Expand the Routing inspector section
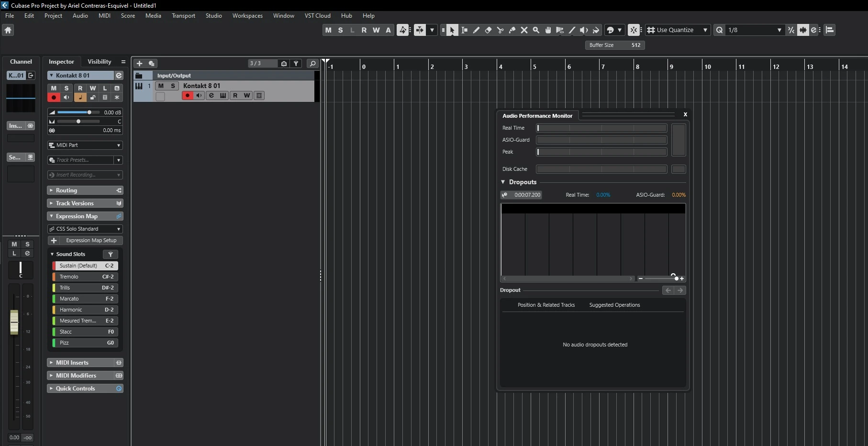 (x=67, y=190)
